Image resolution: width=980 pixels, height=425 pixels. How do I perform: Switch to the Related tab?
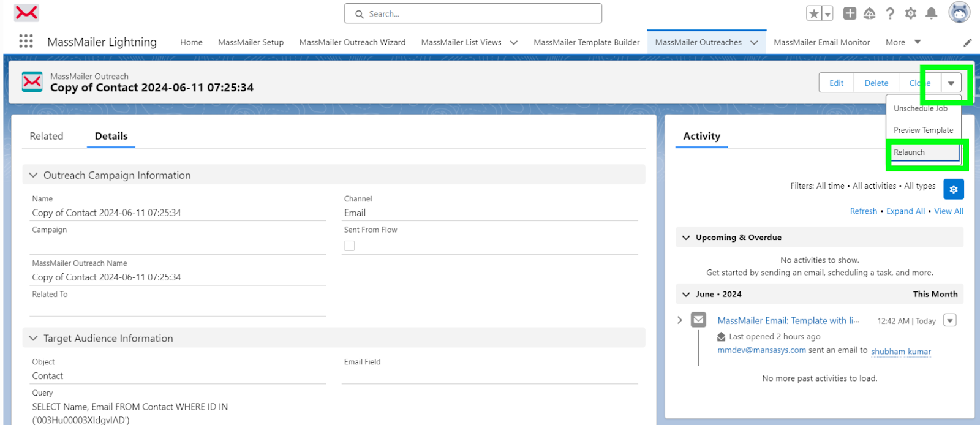47,136
